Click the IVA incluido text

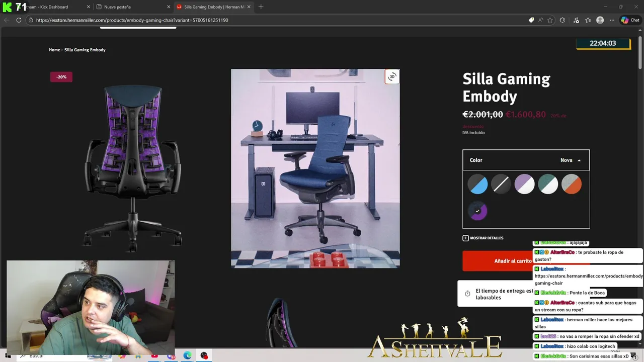473,133
